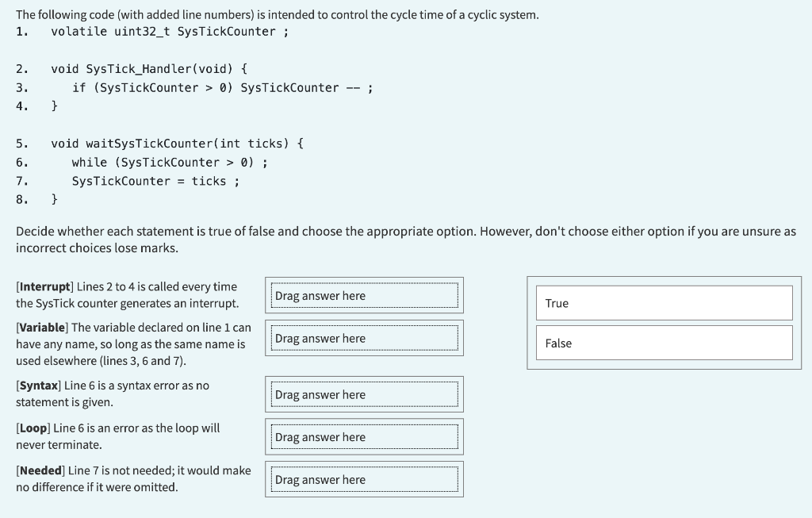Select the False answer option
Image resolution: width=812 pixels, height=518 pixels.
coord(664,342)
